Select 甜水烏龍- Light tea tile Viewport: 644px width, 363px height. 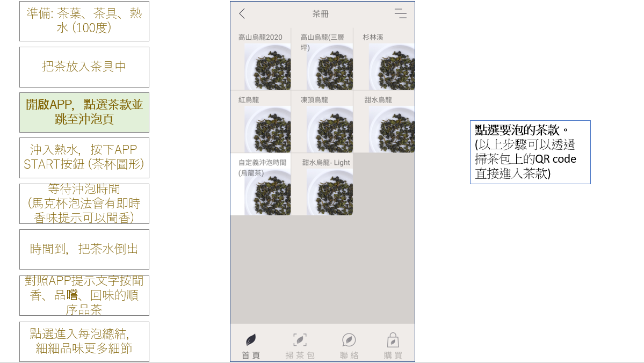click(x=322, y=184)
